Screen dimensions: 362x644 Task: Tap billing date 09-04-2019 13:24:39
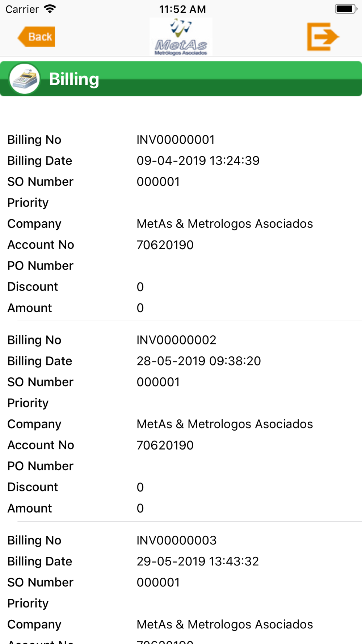coord(198,161)
